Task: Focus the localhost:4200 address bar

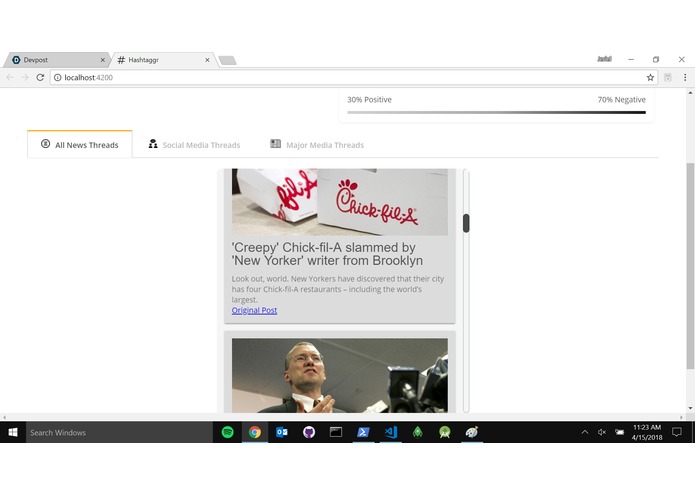Action: pyautogui.click(x=354, y=78)
